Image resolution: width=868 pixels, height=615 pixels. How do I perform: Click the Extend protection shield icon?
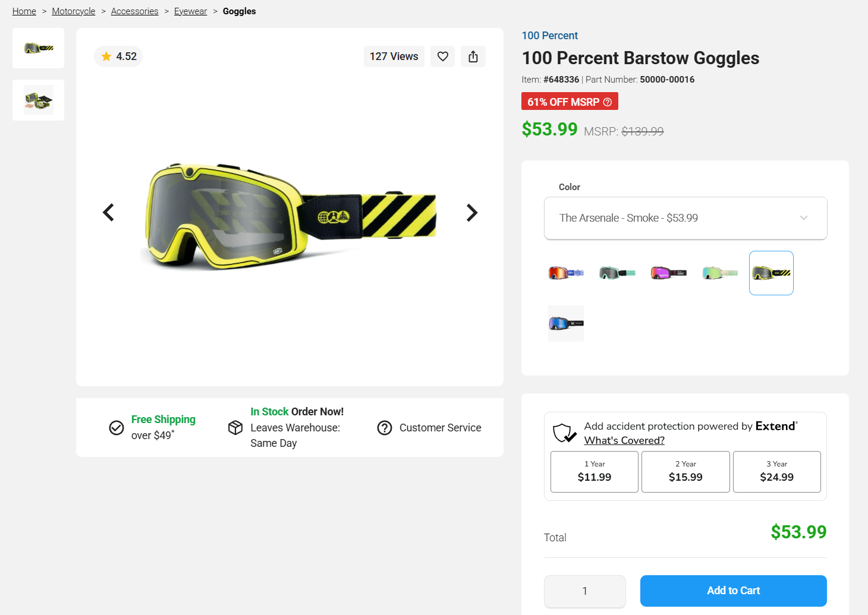click(x=564, y=433)
